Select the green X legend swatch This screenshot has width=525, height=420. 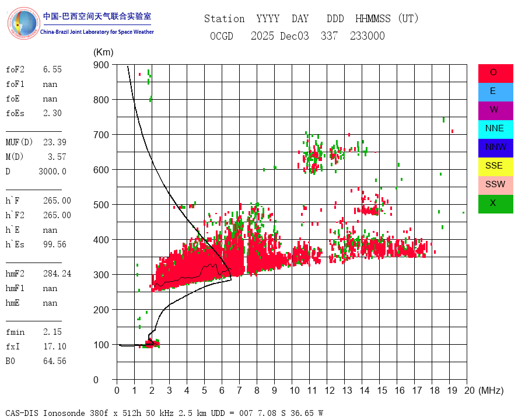point(495,204)
